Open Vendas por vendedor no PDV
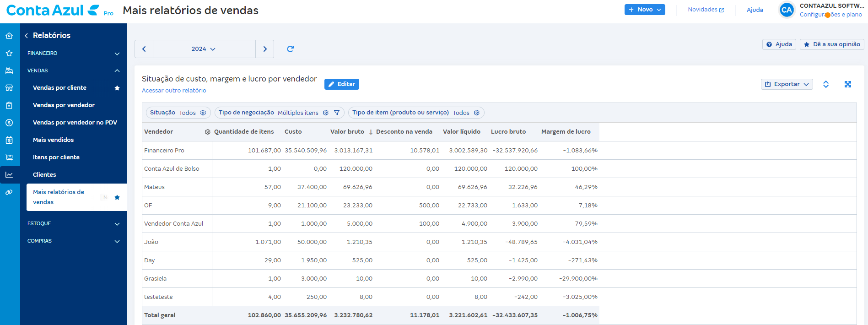 pos(75,123)
